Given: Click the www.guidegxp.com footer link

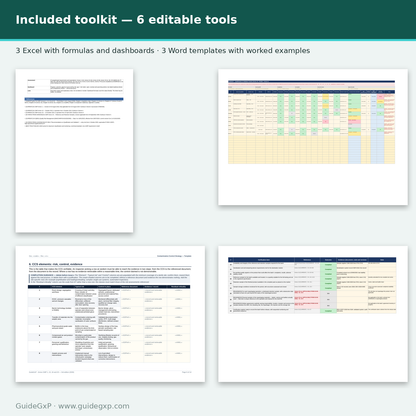Looking at the screenshot, I should click(x=94, y=406).
